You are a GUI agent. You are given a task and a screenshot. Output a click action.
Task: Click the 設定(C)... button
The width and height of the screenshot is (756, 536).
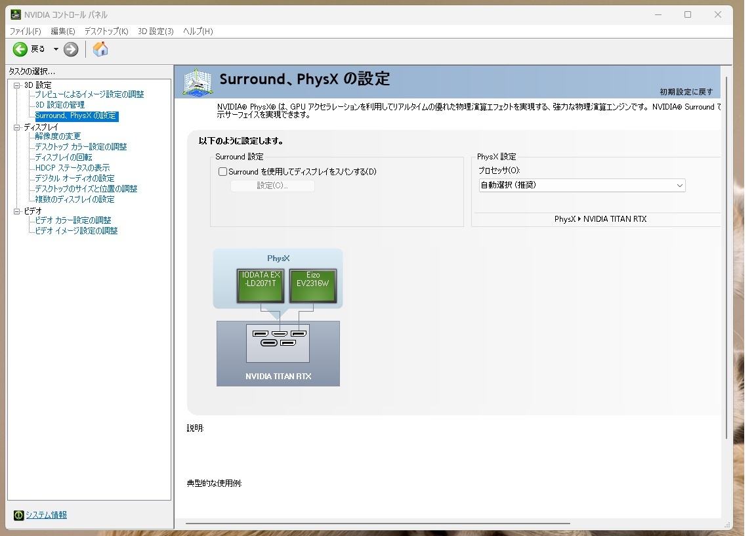coord(272,186)
